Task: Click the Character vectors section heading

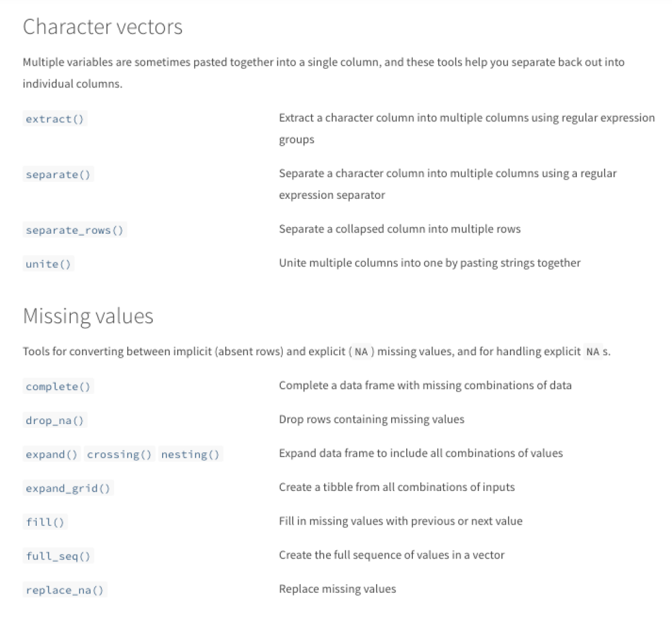Action: [103, 26]
